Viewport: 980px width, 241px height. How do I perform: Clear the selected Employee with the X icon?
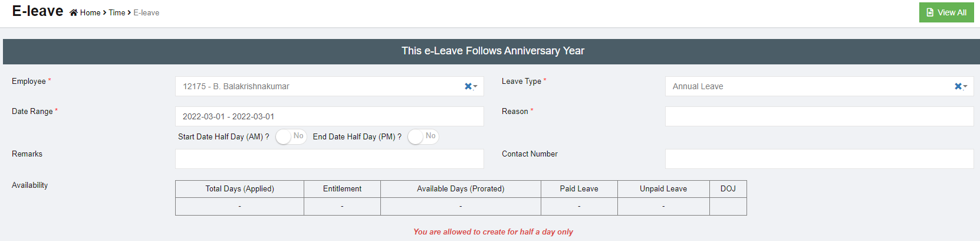(468, 86)
